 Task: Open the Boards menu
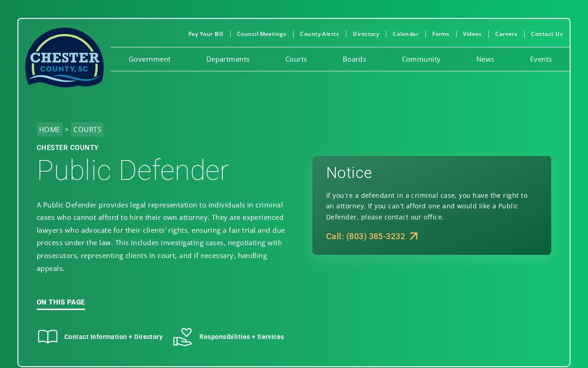354,59
